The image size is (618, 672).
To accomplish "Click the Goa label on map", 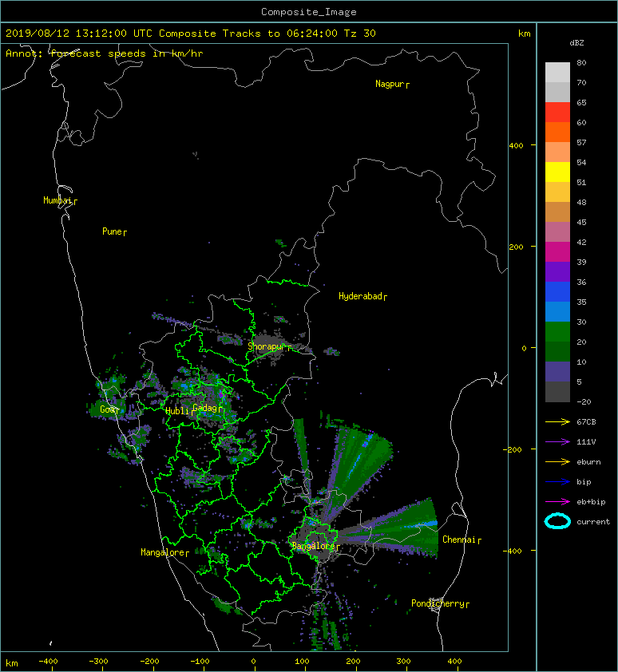I will click(109, 409).
